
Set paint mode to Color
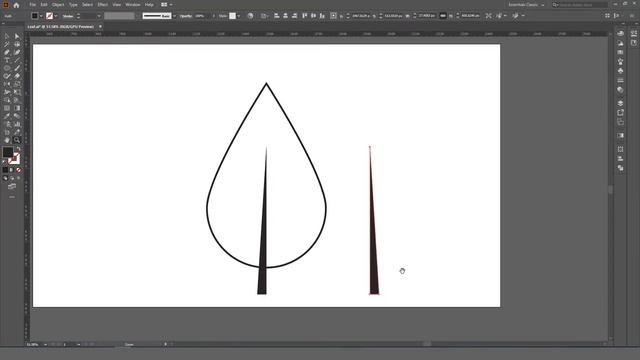[x=5, y=170]
